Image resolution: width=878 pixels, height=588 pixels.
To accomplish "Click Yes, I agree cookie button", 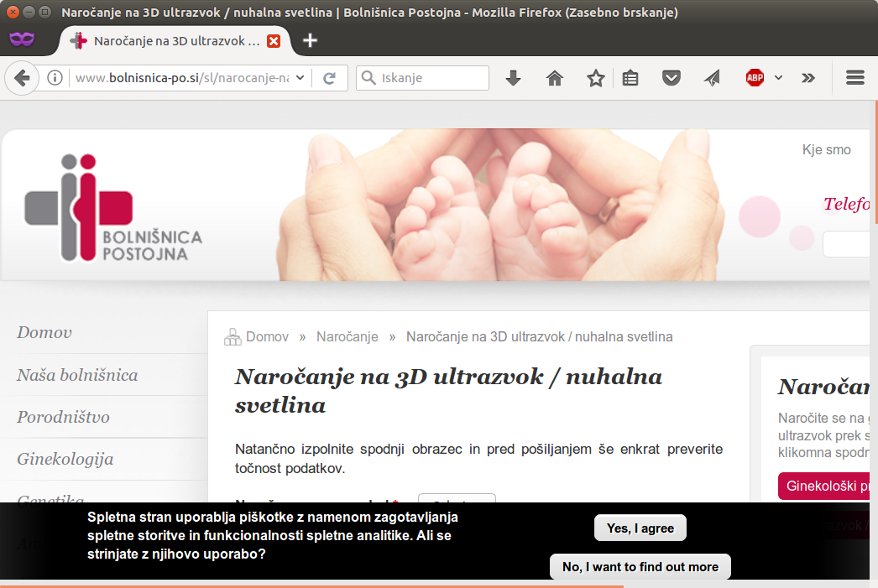I will [x=640, y=528].
